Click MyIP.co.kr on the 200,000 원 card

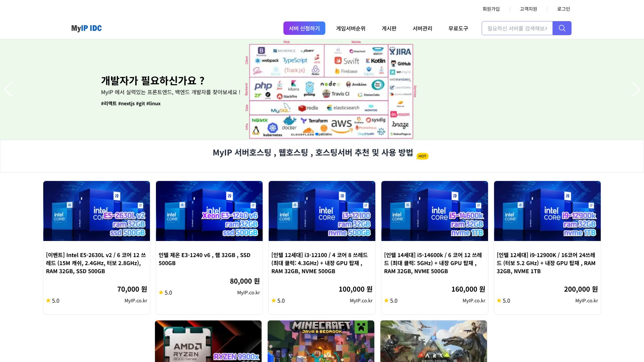point(587,301)
